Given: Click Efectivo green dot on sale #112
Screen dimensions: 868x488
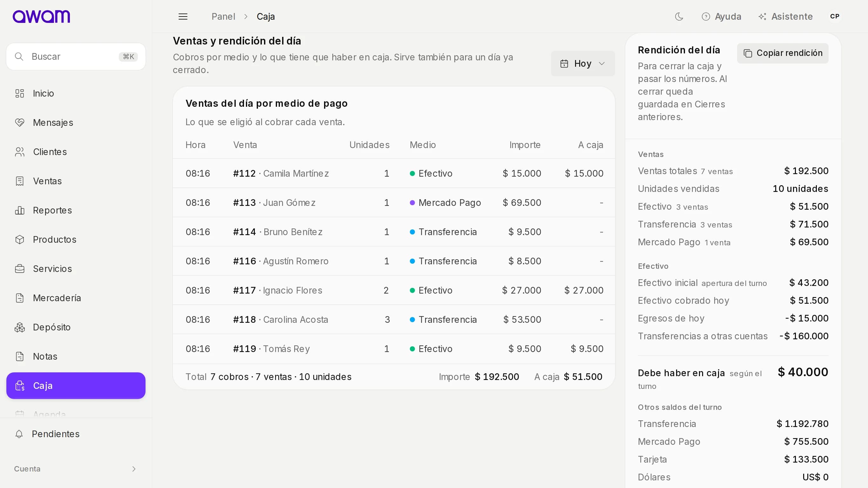Looking at the screenshot, I should 412,173.
